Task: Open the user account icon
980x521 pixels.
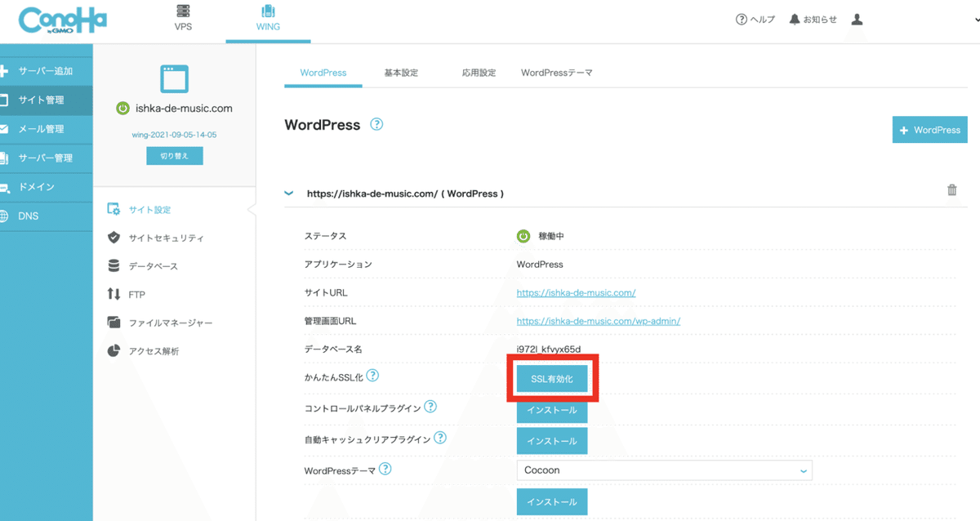Action: (x=857, y=20)
